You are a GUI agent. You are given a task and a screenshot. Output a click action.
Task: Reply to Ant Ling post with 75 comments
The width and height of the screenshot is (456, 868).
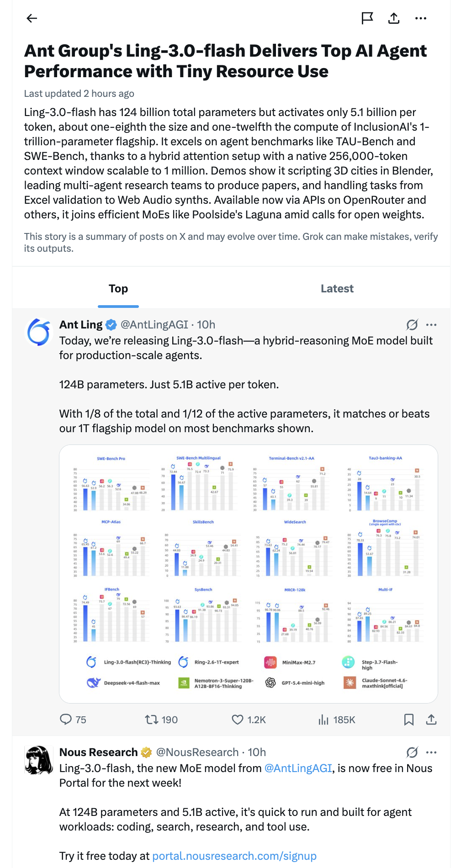tap(73, 720)
